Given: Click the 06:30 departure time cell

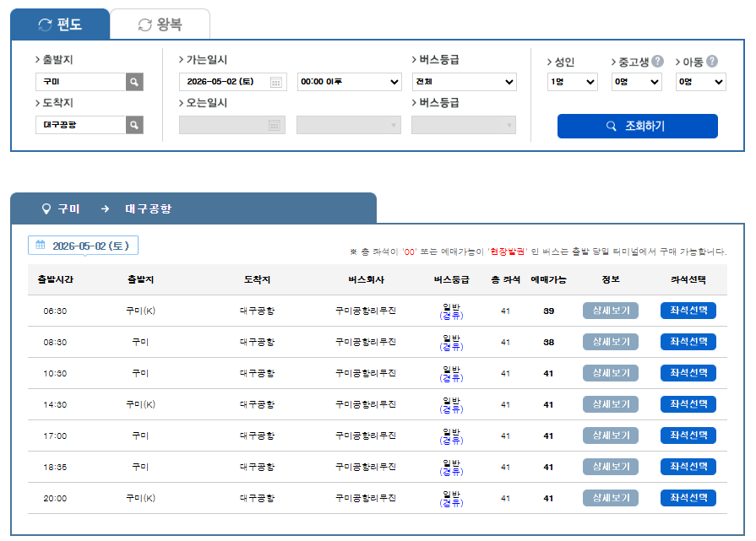Looking at the screenshot, I should click(55, 311).
